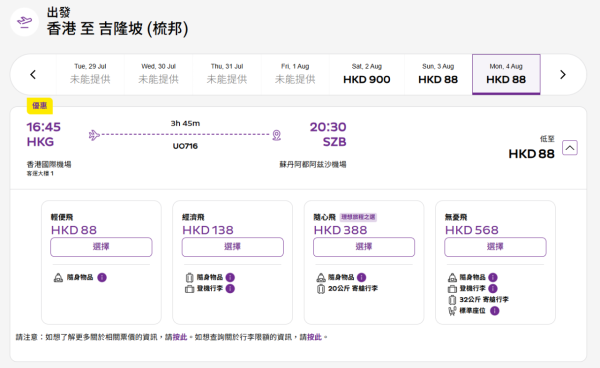
Task: Open 隨身物品 info icon in 輕便飛 card
Action: [x=102, y=277]
